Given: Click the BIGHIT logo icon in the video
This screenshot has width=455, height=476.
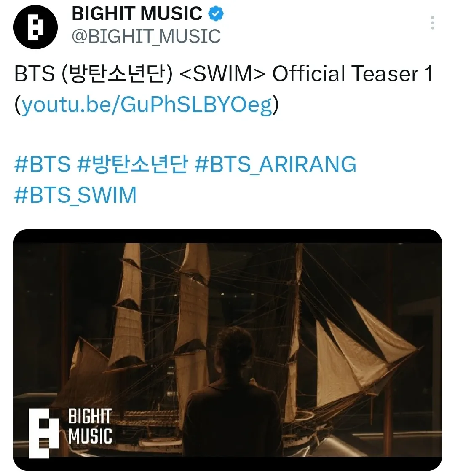Looking at the screenshot, I should pos(44,433).
